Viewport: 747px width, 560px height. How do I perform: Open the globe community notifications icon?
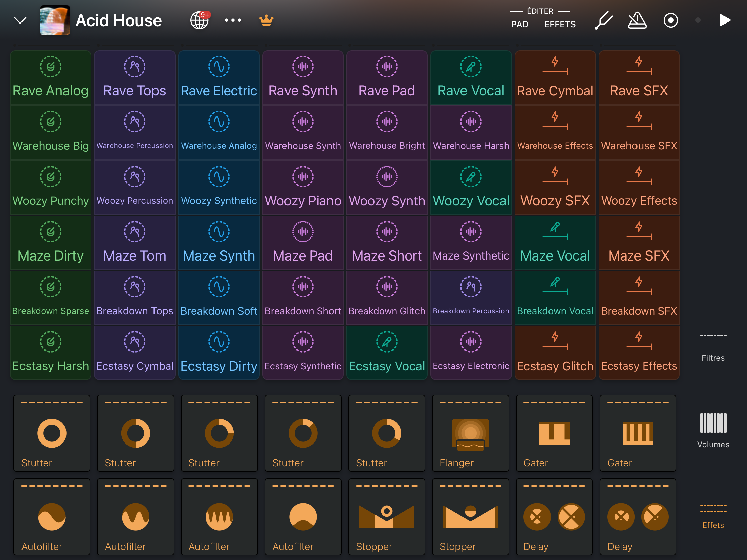(x=200, y=20)
